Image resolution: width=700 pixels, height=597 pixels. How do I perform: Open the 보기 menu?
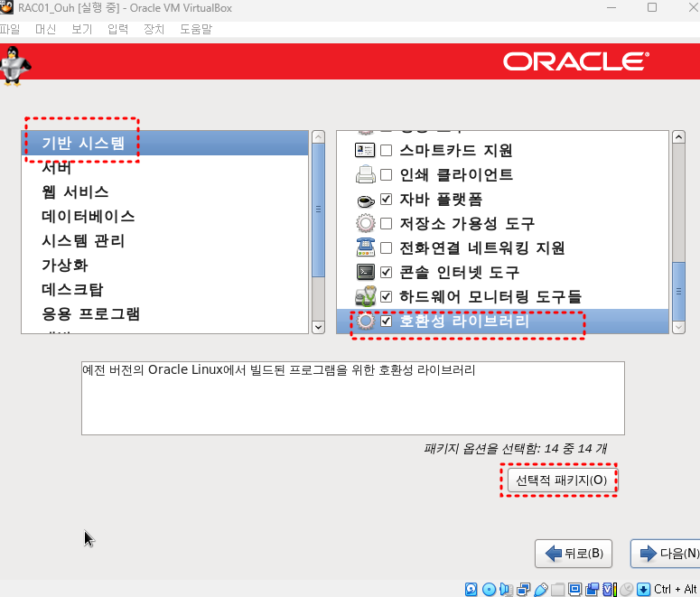point(81,30)
